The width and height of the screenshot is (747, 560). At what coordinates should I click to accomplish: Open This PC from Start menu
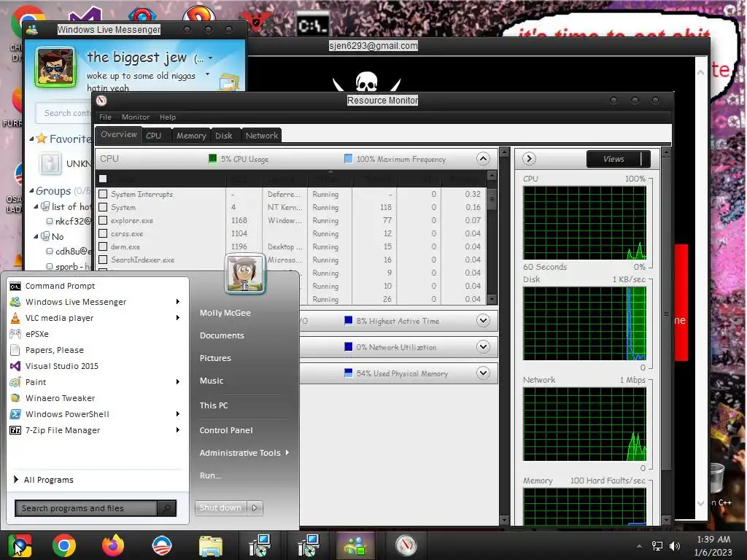pyautogui.click(x=214, y=405)
